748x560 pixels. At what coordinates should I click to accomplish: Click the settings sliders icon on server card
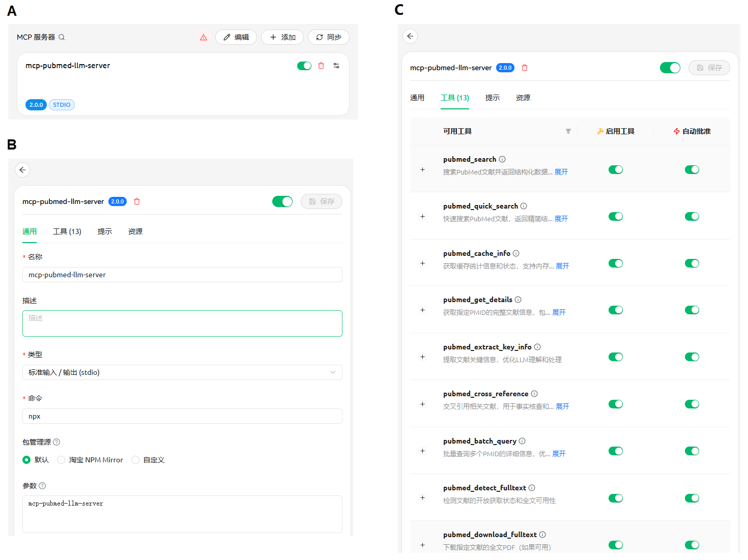pos(336,66)
